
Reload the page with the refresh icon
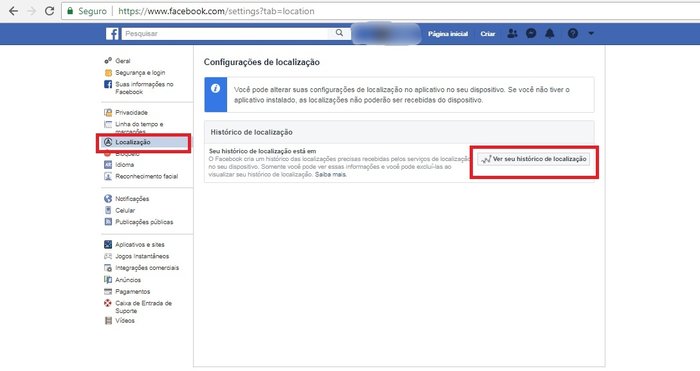49,11
